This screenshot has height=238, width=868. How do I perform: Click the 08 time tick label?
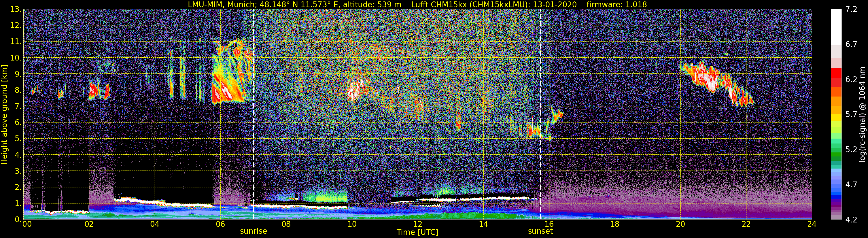tap(286, 224)
